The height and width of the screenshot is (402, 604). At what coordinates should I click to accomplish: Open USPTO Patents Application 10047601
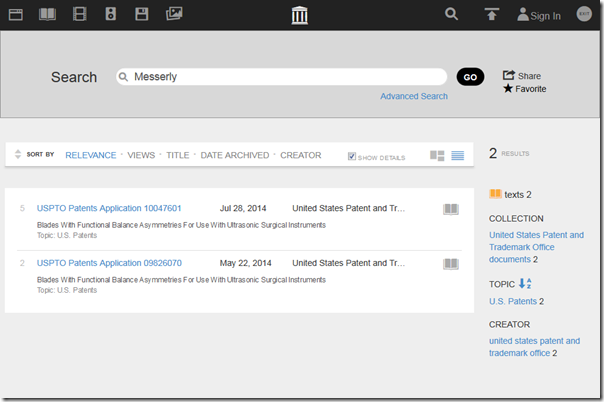(109, 208)
